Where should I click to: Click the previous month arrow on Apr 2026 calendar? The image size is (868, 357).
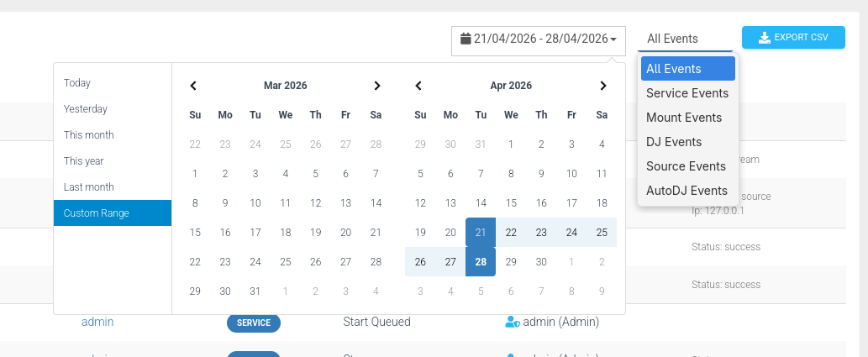[x=419, y=86]
